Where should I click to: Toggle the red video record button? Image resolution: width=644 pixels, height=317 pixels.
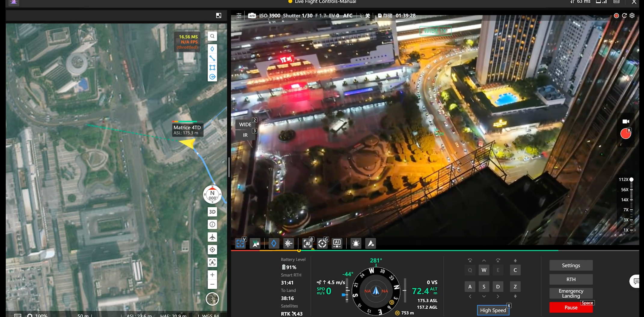pyautogui.click(x=626, y=134)
